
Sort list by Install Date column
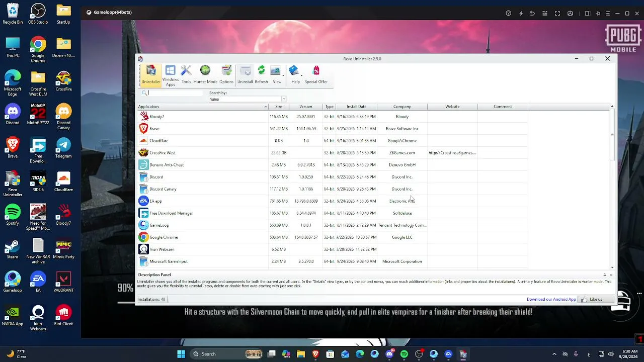tap(356, 107)
